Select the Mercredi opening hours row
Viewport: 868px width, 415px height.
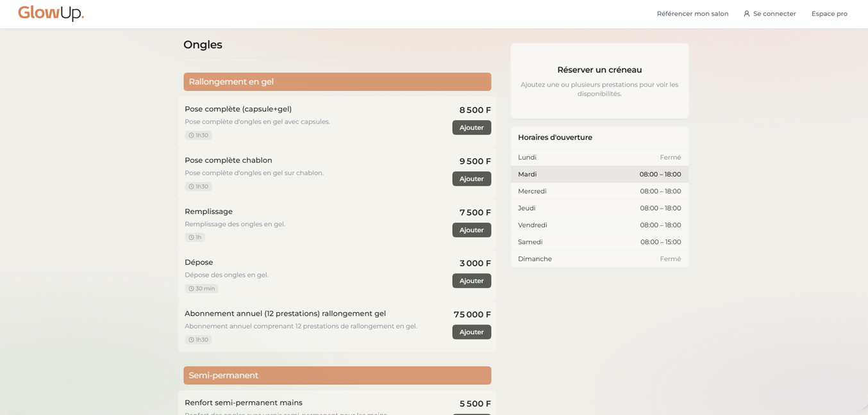599,191
